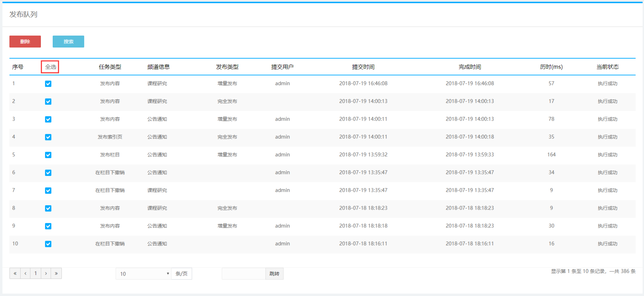The height and width of the screenshot is (296, 644).
Task: Click the 任务类型 column header
Action: 110,67
